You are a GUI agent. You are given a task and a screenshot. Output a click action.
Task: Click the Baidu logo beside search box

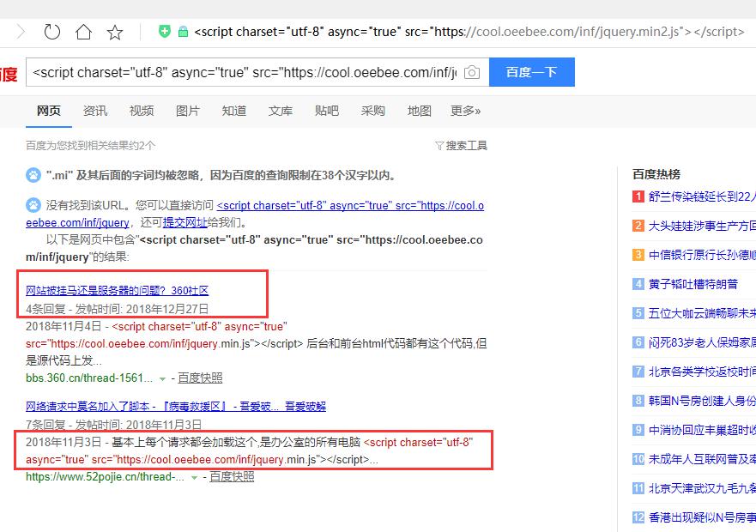(9, 74)
